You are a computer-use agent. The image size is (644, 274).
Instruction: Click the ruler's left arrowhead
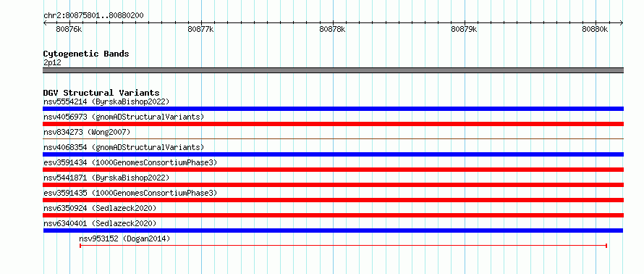[x=45, y=23]
